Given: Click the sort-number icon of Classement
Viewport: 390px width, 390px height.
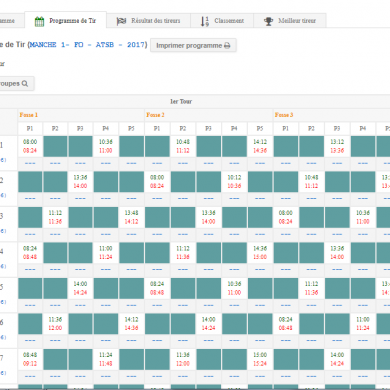Looking at the screenshot, I should click(x=205, y=21).
